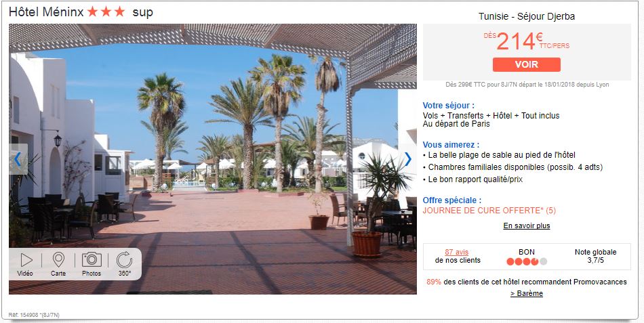Open the > Barème link

pyautogui.click(x=527, y=293)
